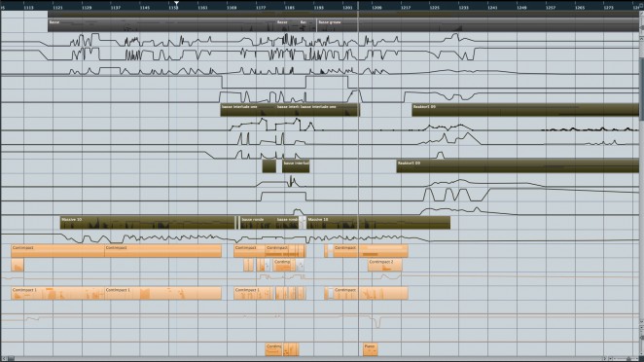Jump to bar 1161 in the ruler
This screenshot has height=362, width=644.
[x=202, y=8]
